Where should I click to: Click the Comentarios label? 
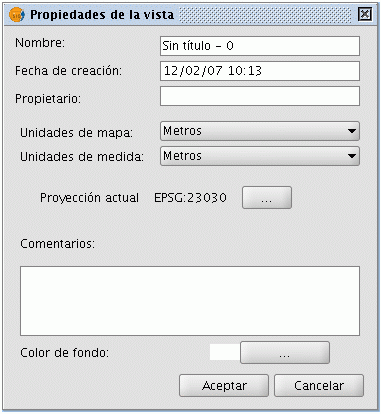(x=58, y=244)
